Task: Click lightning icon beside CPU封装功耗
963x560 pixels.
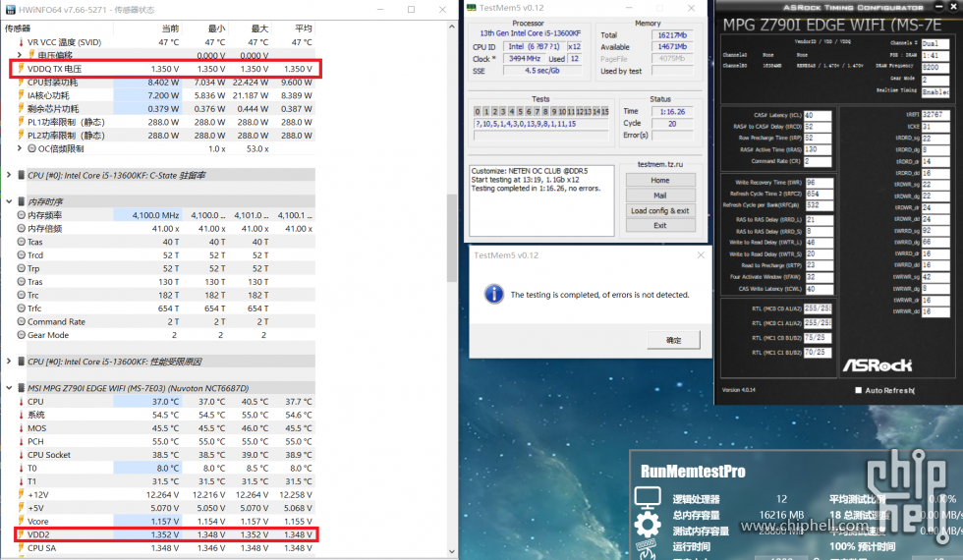Action: (22, 83)
